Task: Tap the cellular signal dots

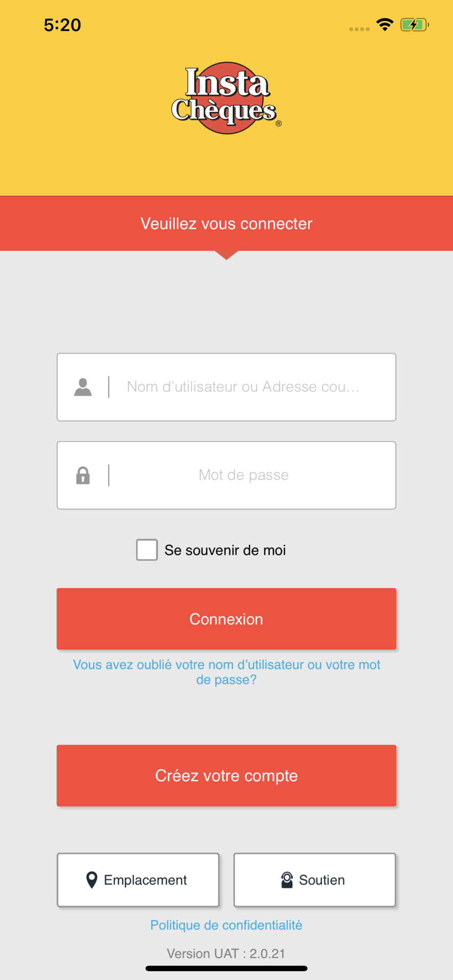Action: coord(359,29)
